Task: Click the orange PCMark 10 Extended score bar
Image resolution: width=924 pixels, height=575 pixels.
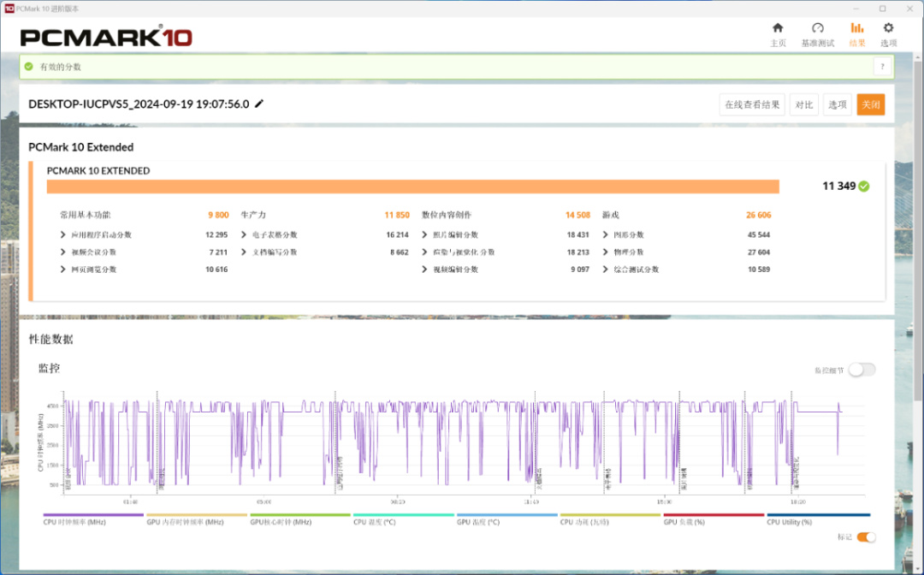Action: [x=413, y=187]
